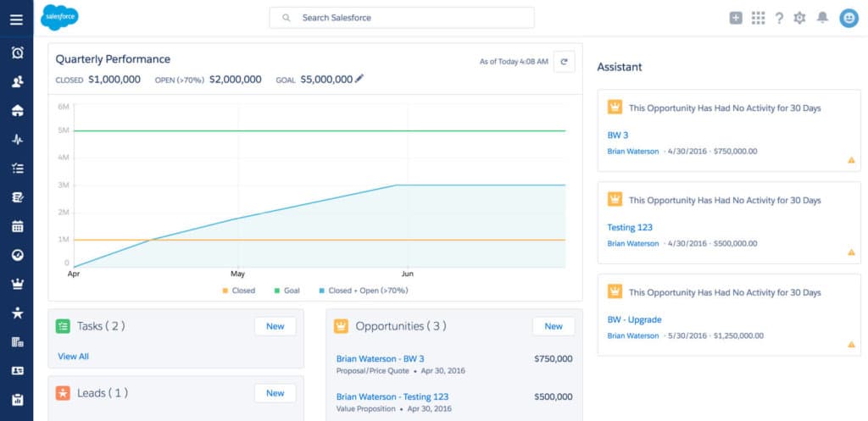Screen dimensions: 868x421
Task: Open Brian Waterson link under BW - Upgrade
Action: coord(633,335)
